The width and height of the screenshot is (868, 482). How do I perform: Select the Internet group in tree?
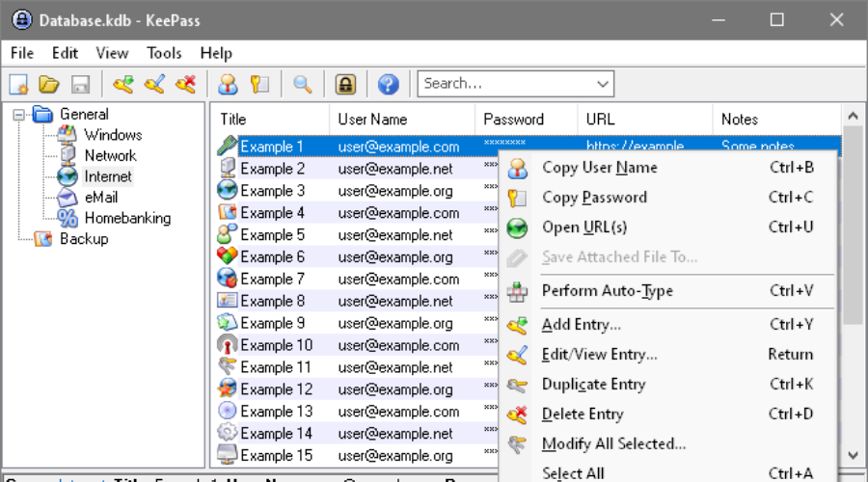[x=108, y=176]
